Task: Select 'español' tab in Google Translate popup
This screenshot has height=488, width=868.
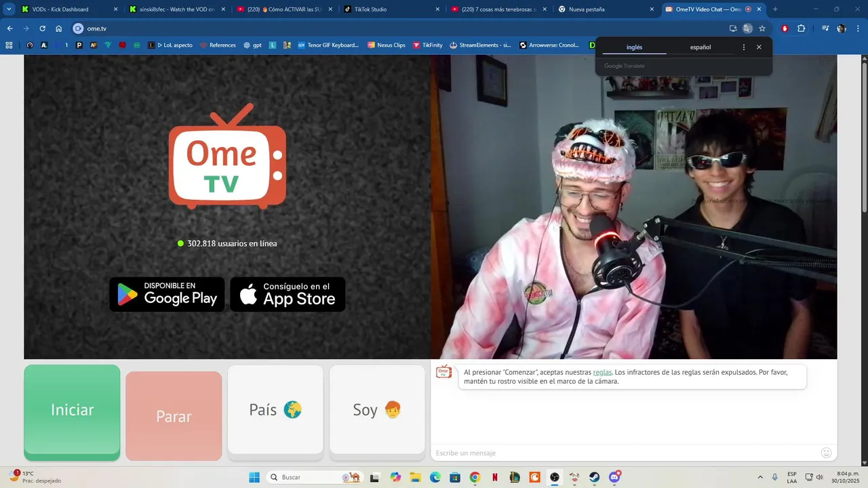Action: pos(701,47)
